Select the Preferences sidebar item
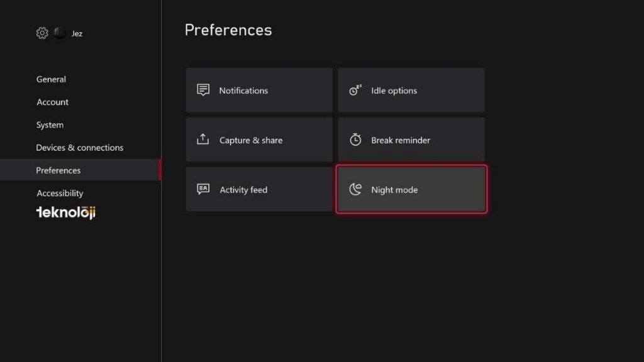644x362 pixels. coord(58,170)
